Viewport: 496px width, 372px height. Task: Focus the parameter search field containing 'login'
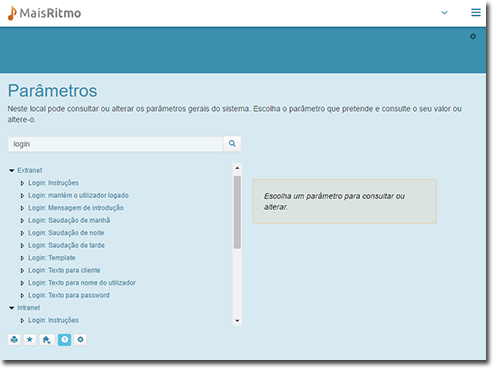pyautogui.click(x=115, y=144)
